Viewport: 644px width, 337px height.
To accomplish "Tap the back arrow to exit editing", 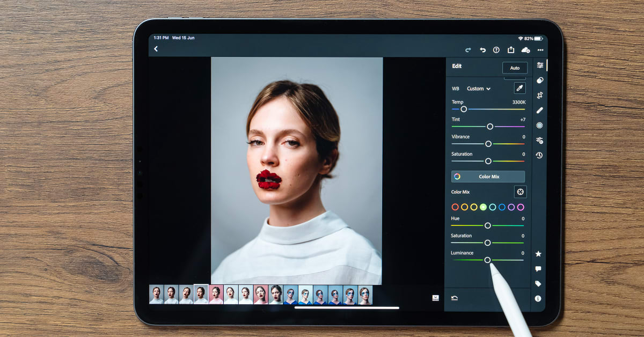I will coord(156,49).
